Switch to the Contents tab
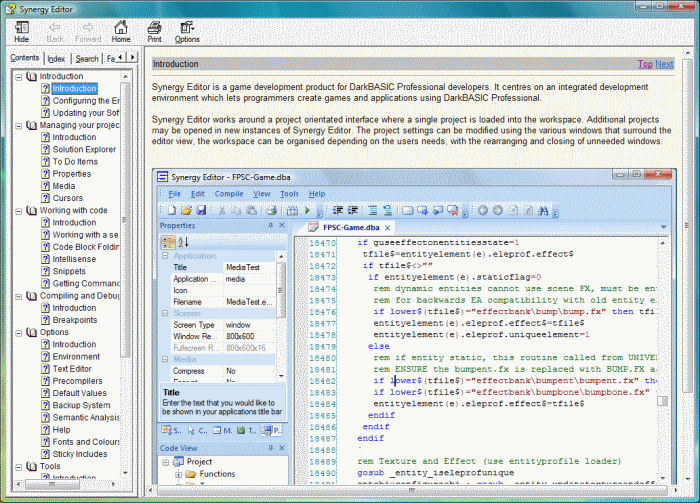This screenshot has width=700, height=503. (x=25, y=58)
